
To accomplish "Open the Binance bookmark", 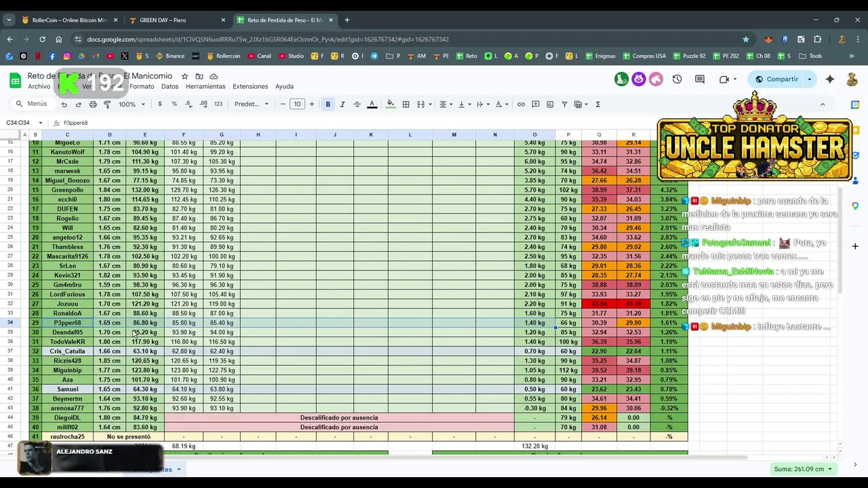I will tap(170, 56).
